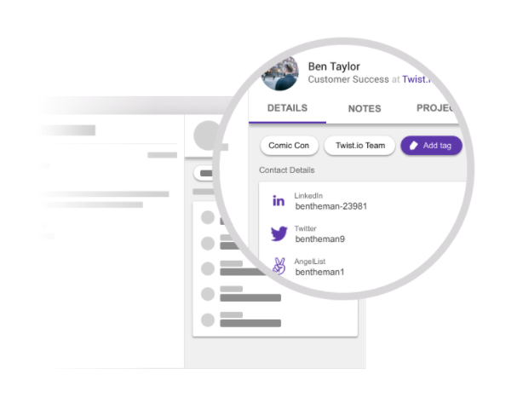Switch to the DETAILS tab
523x420 pixels.
pyautogui.click(x=287, y=108)
